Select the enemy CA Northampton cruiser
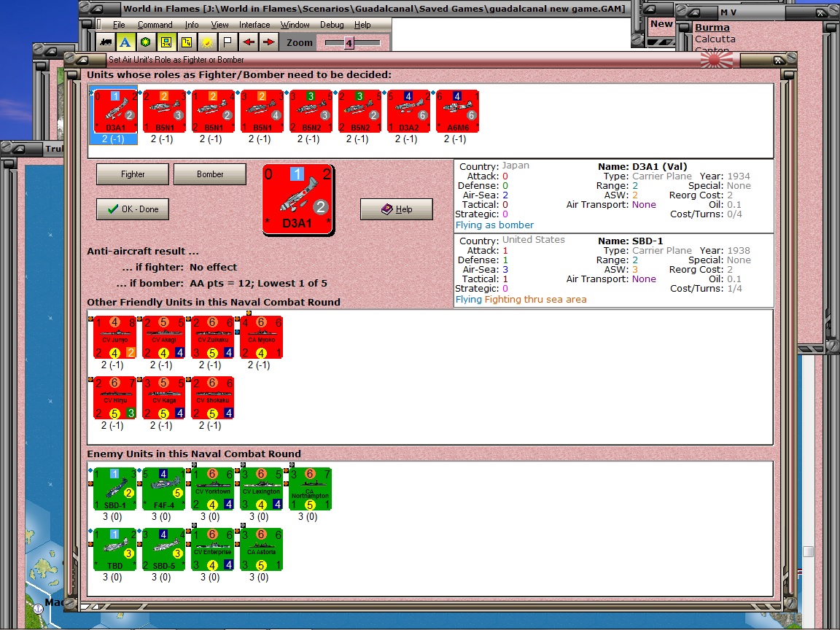Image resolution: width=840 pixels, height=630 pixels. tap(310, 489)
